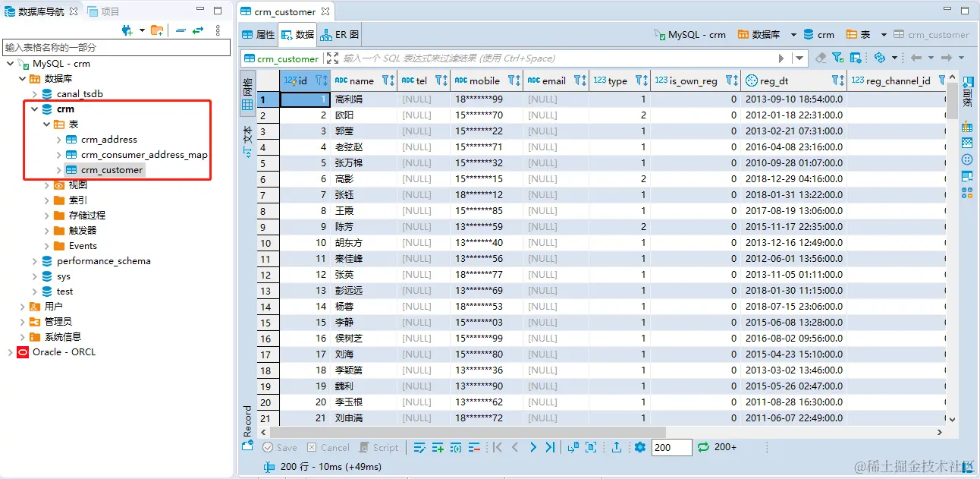The width and height of the screenshot is (980, 479).
Task: Delete the current row icon
Action: coord(474,448)
